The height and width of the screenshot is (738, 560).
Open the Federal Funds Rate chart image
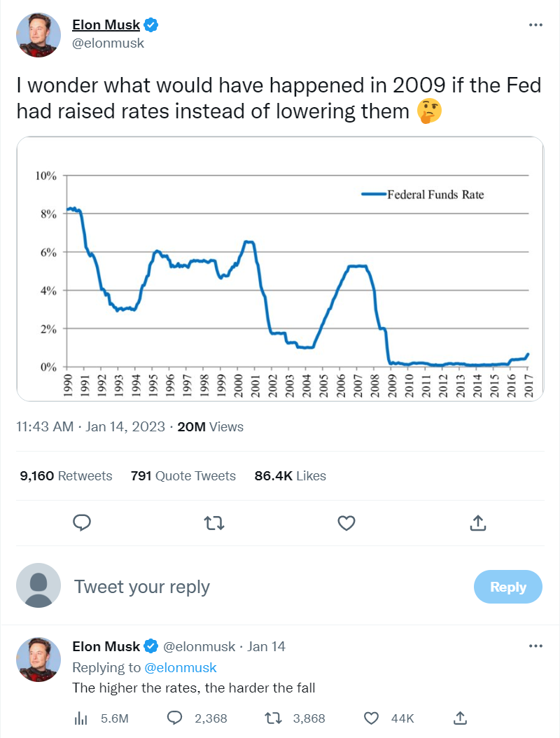[x=280, y=270]
